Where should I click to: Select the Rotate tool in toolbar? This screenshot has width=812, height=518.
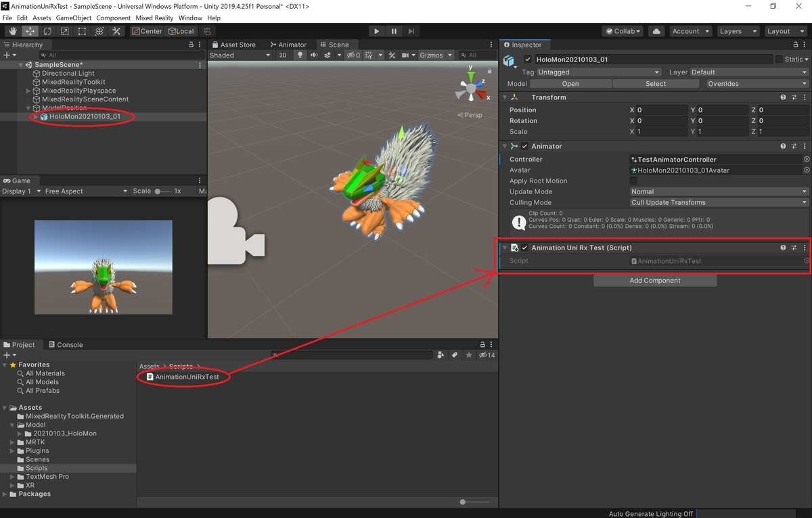pyautogui.click(x=47, y=31)
